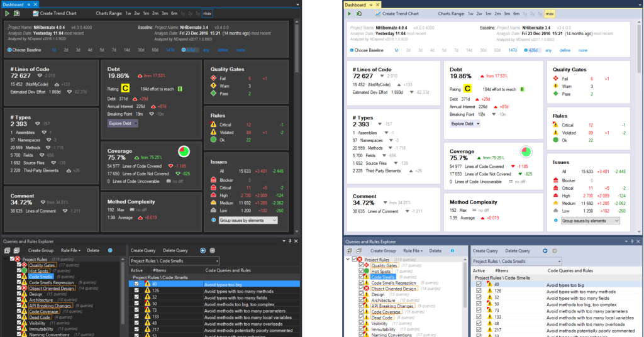The height and width of the screenshot is (337, 644).
Task: Collapse Project Rules tree node in light explorer
Action: point(348,260)
